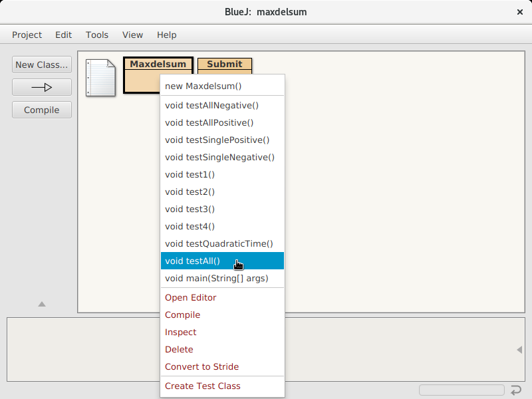This screenshot has height=399, width=532.
Task: Open the Edit menu
Action: [63, 35]
